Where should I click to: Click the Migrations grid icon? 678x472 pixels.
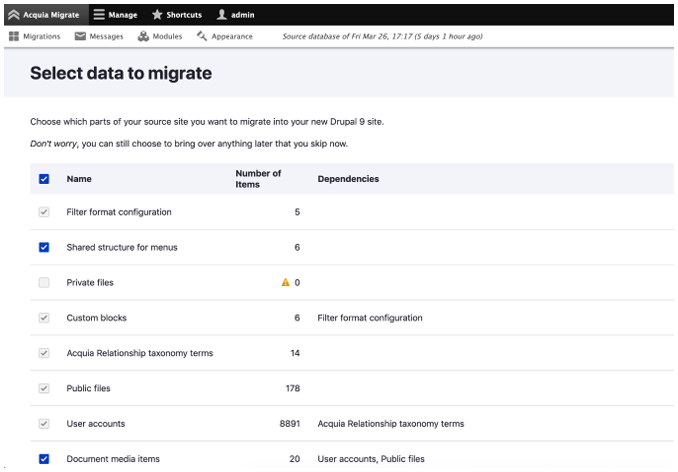tap(14, 37)
